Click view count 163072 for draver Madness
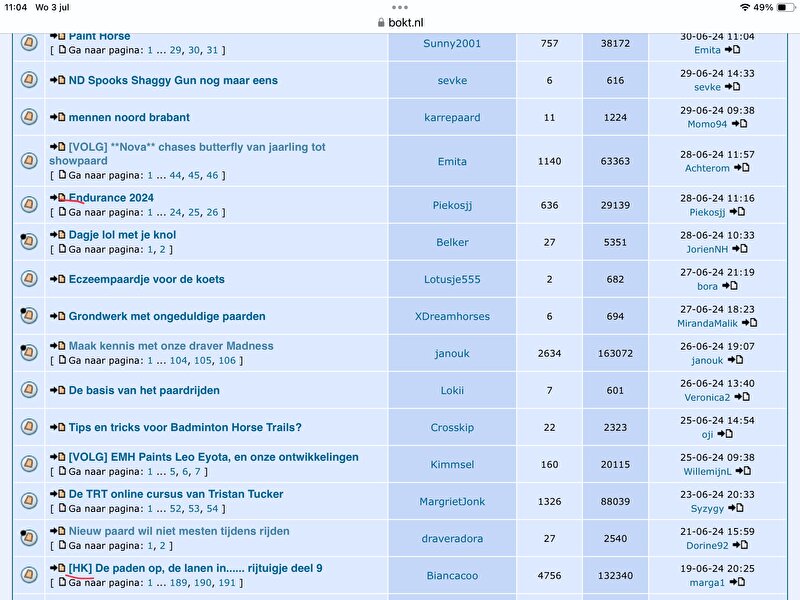The width and height of the screenshot is (800, 600). pos(615,353)
